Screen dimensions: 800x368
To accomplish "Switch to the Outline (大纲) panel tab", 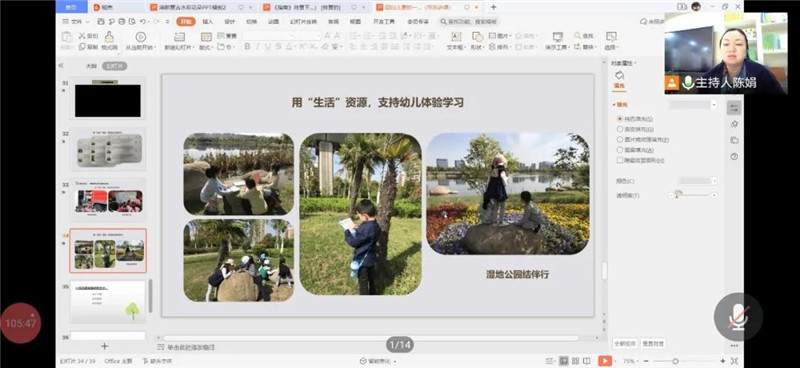I will [x=91, y=66].
